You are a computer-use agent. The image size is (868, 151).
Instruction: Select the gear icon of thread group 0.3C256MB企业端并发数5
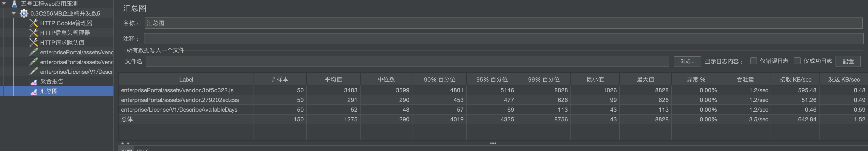[24, 14]
